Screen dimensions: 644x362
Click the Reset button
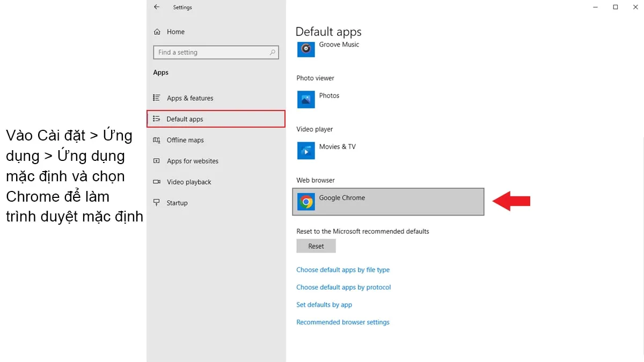point(316,246)
